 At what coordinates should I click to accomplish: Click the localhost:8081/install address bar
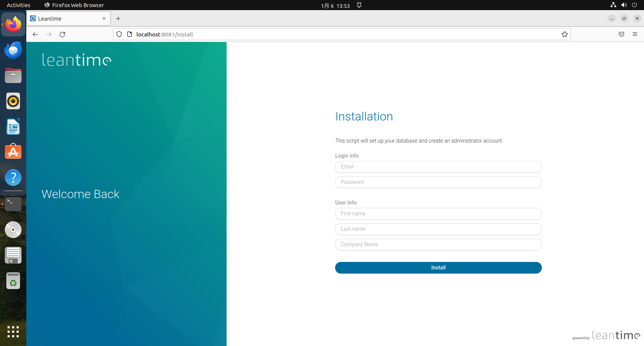click(x=338, y=34)
